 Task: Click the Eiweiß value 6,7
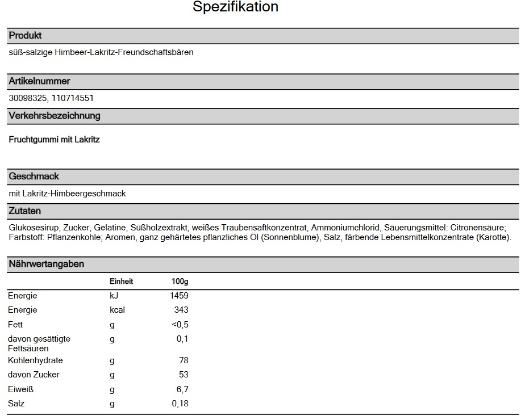point(182,389)
